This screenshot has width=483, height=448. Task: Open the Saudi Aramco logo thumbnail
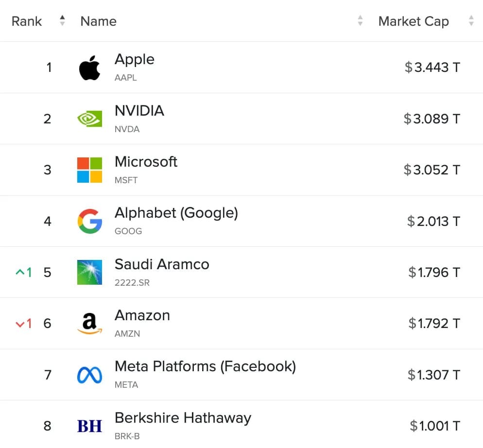coord(89,273)
